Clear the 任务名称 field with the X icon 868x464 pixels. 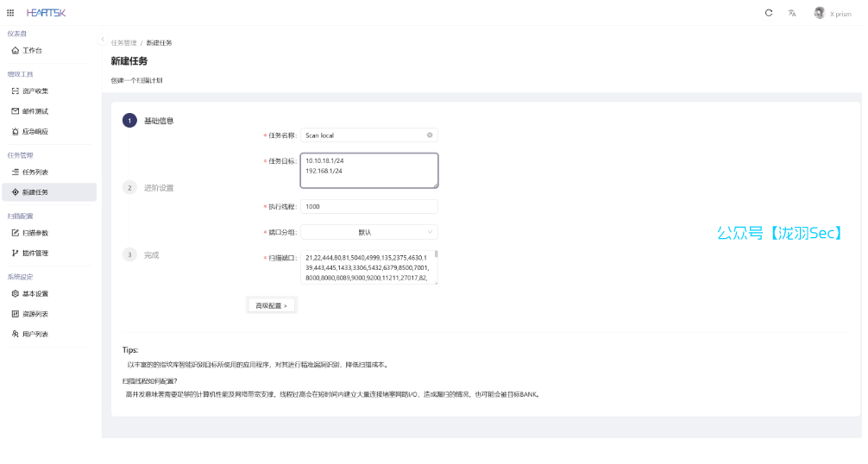[x=430, y=135]
